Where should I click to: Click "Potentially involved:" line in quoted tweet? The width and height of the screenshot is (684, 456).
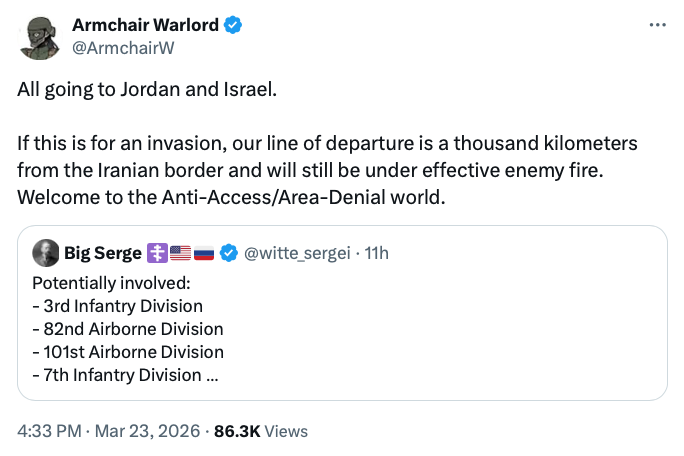pos(104,282)
